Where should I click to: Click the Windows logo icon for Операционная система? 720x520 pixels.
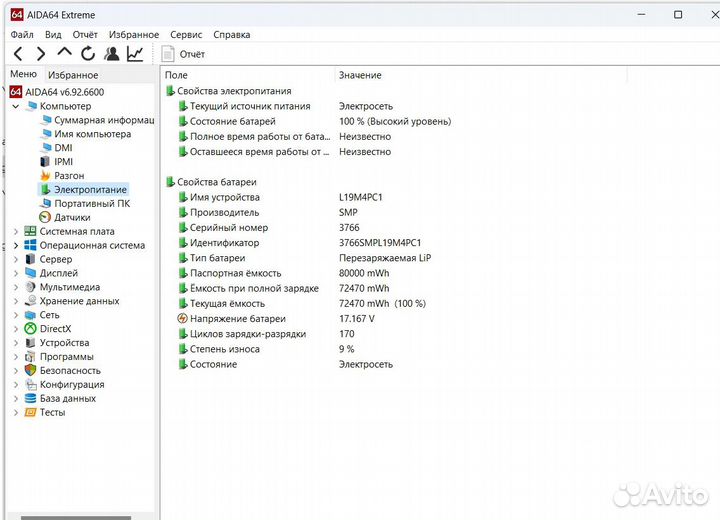pyautogui.click(x=30, y=245)
